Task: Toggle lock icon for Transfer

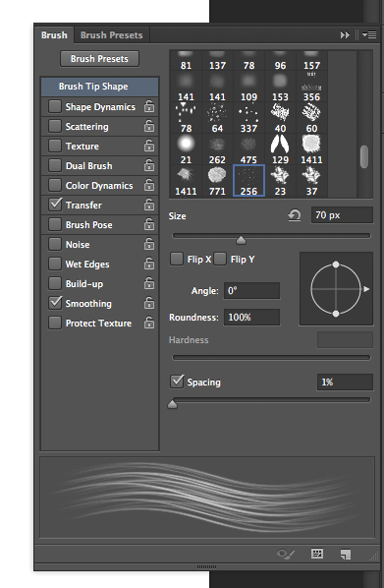Action: coord(149,205)
